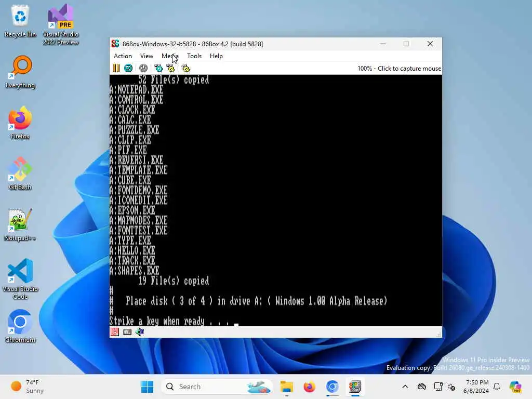This screenshot has height=399, width=532.
Task: Open the Media menu
Action: click(x=170, y=56)
